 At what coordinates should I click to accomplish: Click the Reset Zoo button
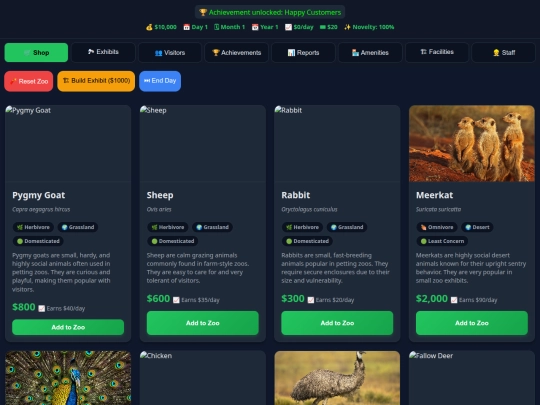(29, 81)
